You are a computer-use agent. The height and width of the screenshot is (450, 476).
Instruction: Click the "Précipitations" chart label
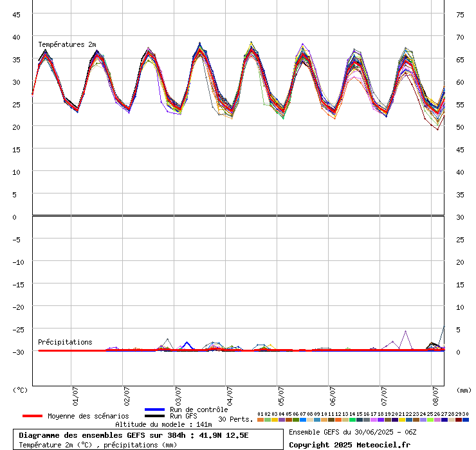coord(65,342)
